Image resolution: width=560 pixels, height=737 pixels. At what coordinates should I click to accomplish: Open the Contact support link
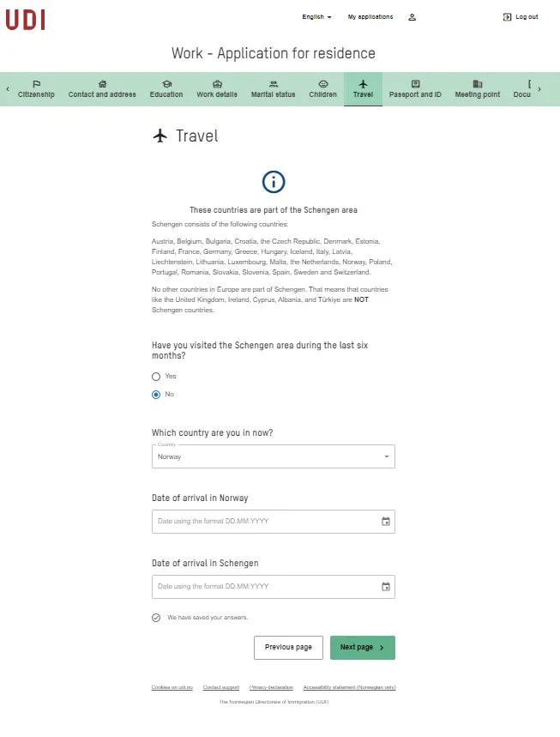point(221,687)
